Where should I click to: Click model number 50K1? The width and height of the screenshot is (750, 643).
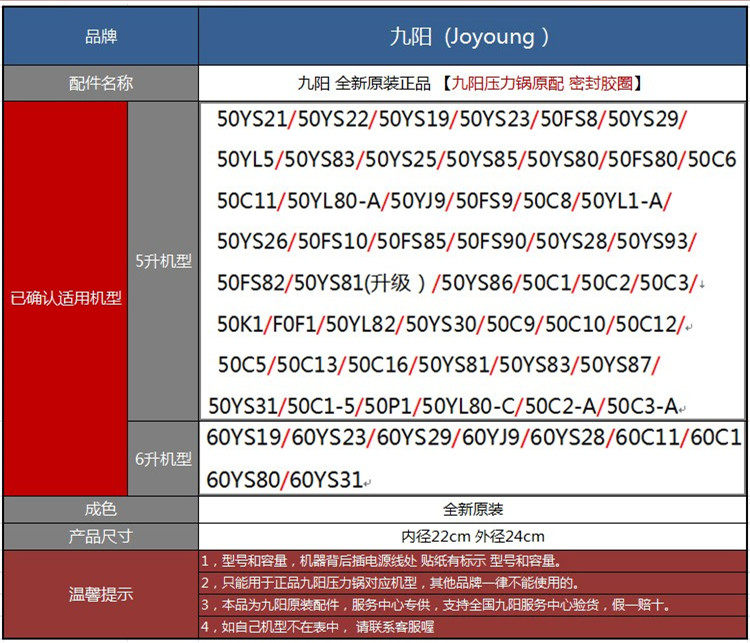pos(240,324)
